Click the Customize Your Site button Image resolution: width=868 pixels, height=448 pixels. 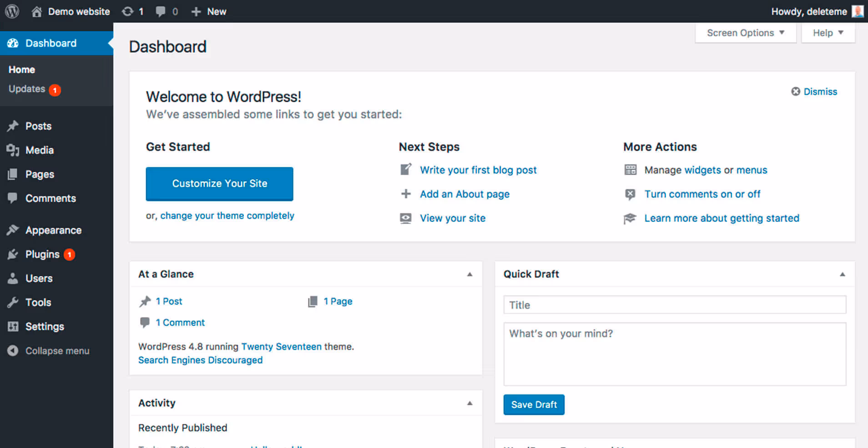219,184
